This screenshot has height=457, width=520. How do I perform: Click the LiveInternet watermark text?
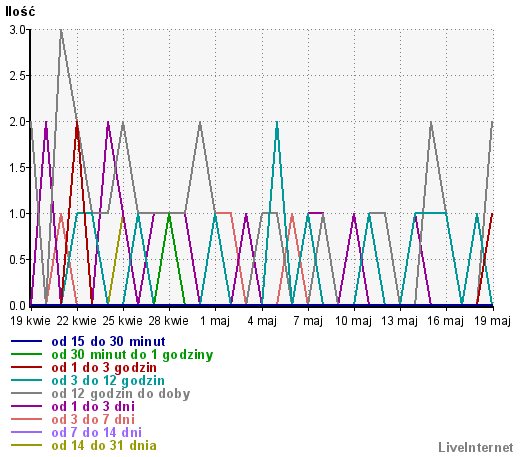(476, 448)
